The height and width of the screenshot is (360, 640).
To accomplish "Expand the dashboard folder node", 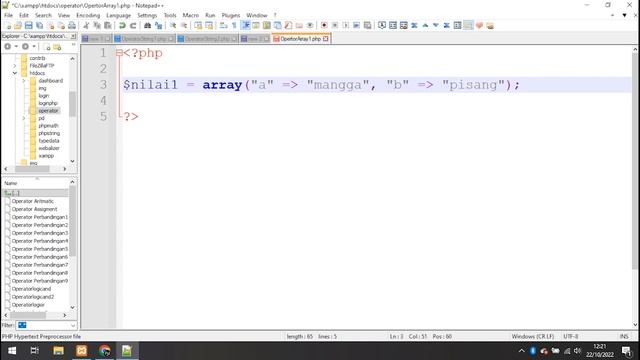I will [24, 81].
